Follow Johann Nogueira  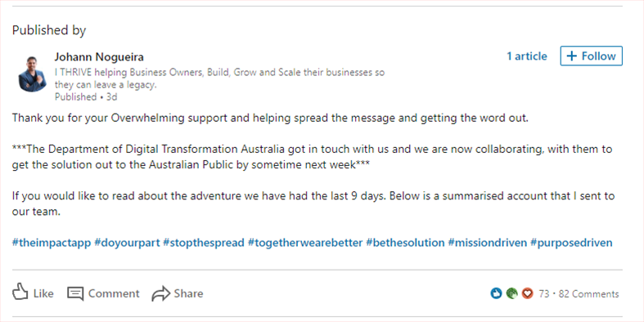point(592,56)
